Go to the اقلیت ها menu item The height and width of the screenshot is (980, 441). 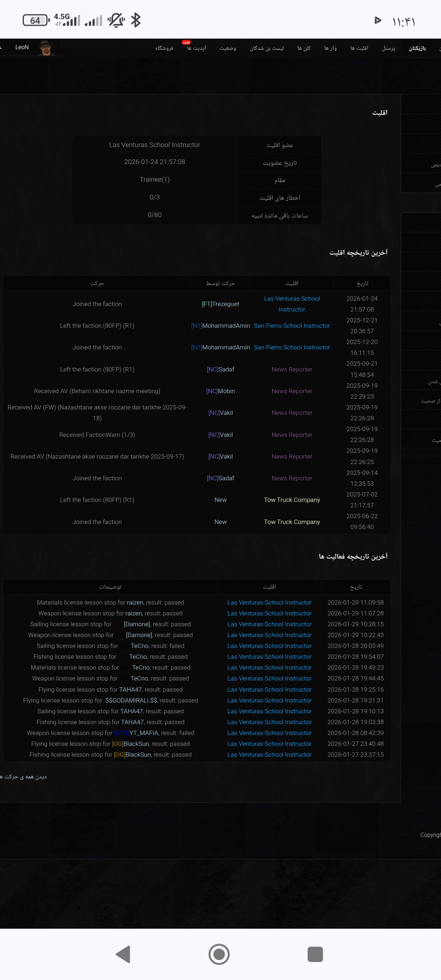359,48
